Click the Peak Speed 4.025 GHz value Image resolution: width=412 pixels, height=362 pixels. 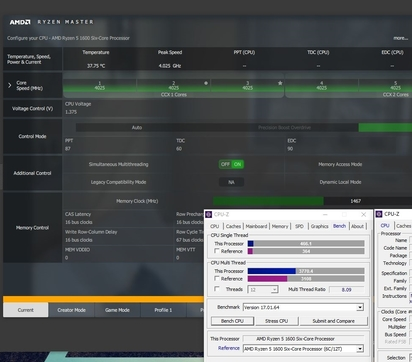click(x=170, y=66)
